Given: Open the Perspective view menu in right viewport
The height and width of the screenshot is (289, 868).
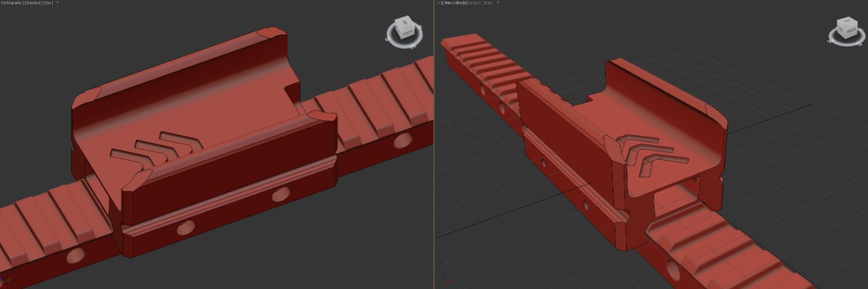Looking at the screenshot, I should click(x=454, y=3).
